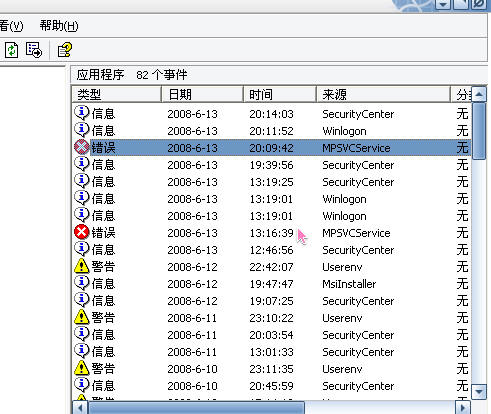Click the MPSVCService source at 13:16:39

[356, 233]
